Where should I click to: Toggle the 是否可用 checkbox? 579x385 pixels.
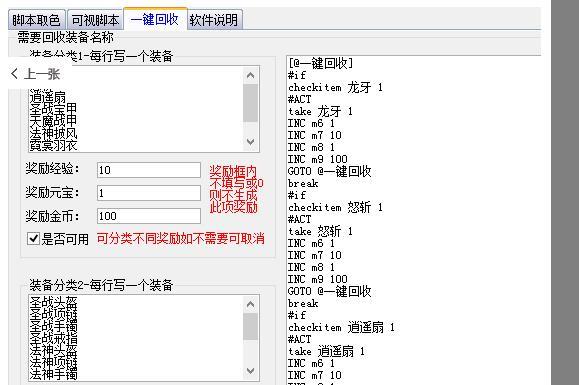tap(33, 239)
